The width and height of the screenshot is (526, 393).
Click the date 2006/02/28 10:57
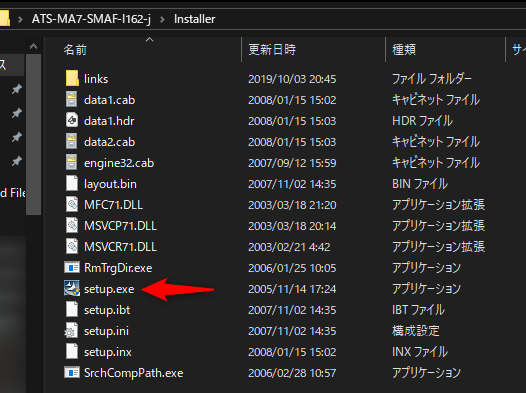pyautogui.click(x=292, y=373)
